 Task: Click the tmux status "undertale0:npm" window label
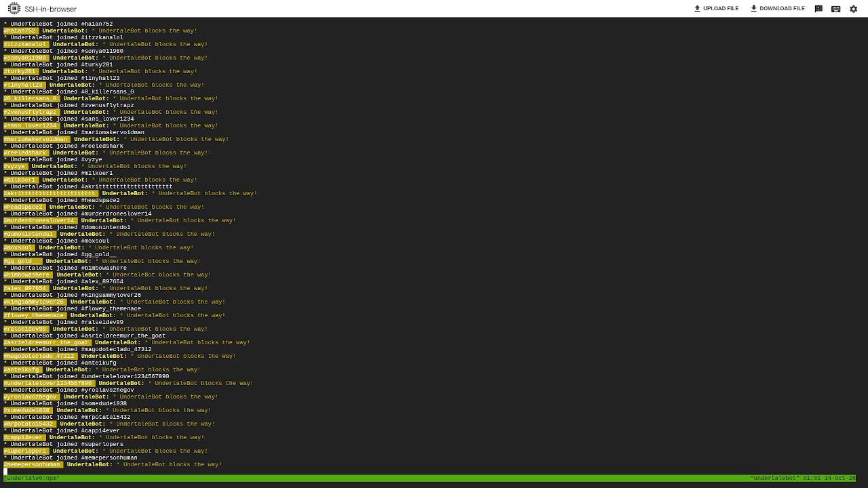pos(32,478)
